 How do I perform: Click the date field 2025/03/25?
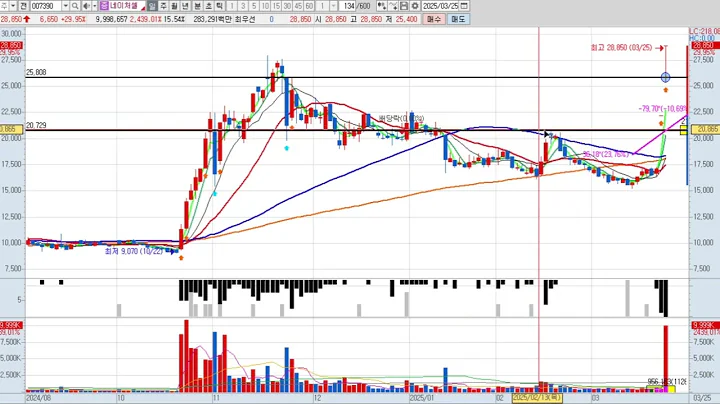[440, 6]
